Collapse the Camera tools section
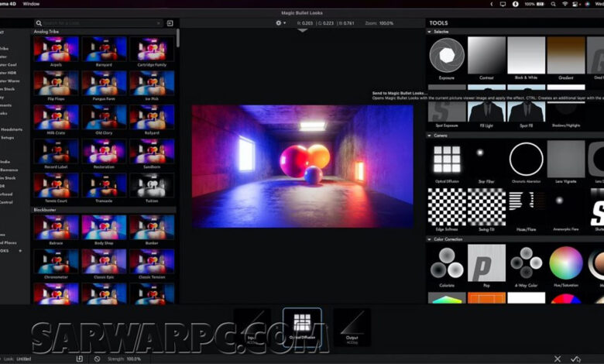 pos(429,136)
